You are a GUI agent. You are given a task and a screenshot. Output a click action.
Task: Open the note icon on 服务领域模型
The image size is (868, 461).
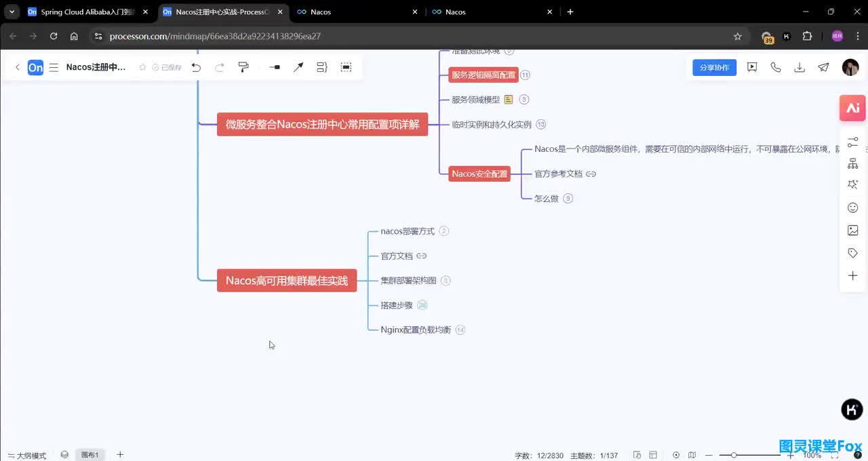pos(509,100)
